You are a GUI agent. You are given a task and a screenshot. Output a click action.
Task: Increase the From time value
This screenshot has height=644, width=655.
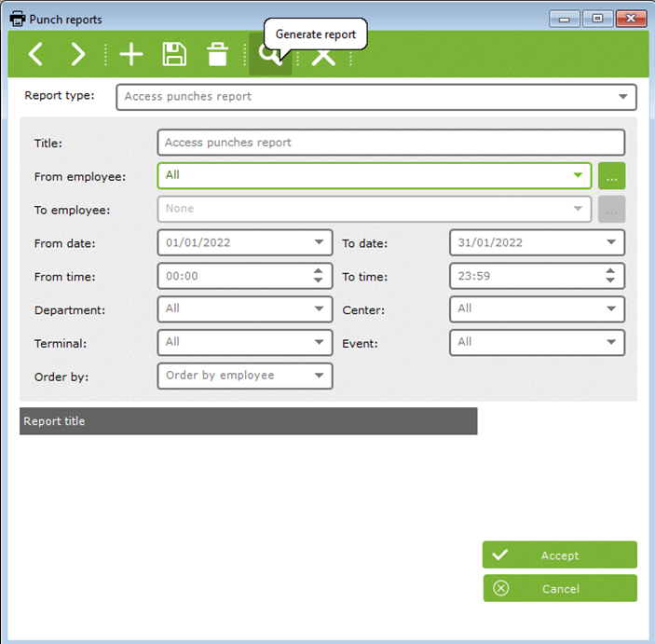[x=318, y=271]
